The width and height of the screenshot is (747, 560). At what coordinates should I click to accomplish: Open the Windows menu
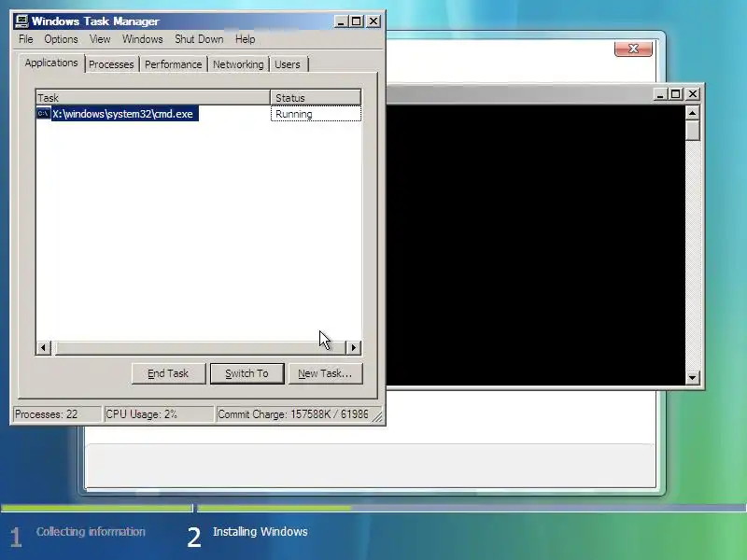(x=143, y=39)
